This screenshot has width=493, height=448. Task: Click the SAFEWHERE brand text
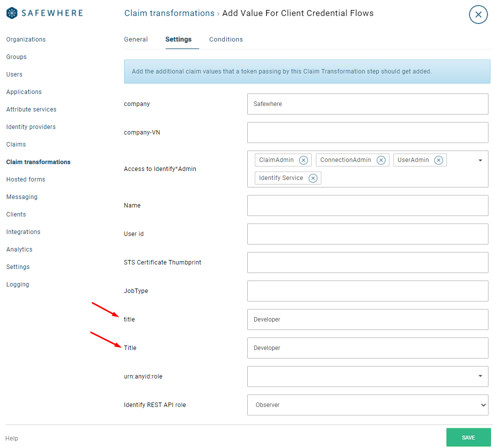point(52,13)
